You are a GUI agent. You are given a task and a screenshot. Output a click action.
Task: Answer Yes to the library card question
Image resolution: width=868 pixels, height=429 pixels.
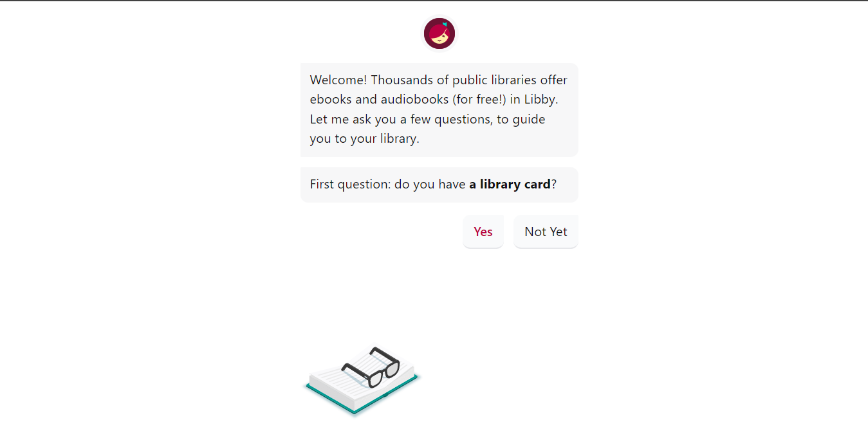coord(483,232)
